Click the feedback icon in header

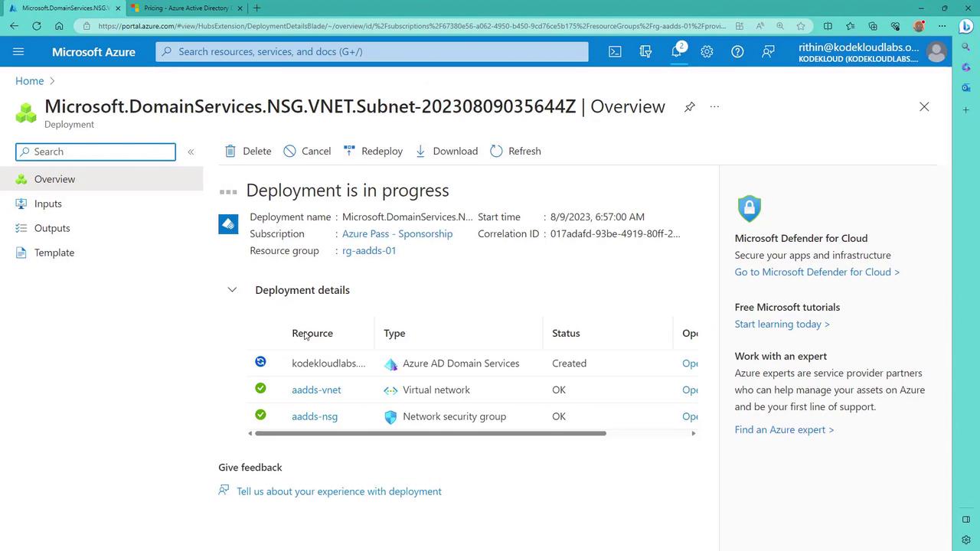[x=768, y=51]
